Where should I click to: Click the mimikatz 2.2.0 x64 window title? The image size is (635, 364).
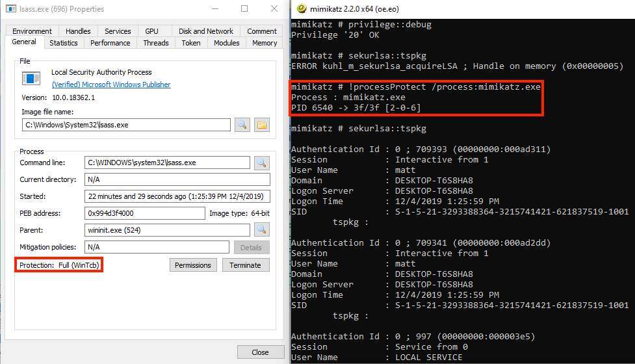coord(354,9)
